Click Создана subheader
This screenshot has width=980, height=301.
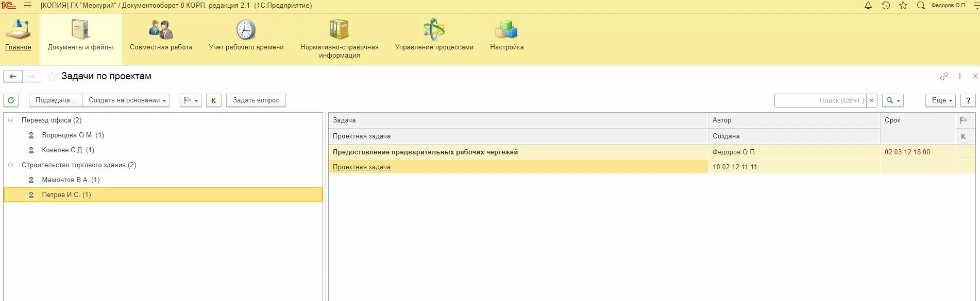794,136
